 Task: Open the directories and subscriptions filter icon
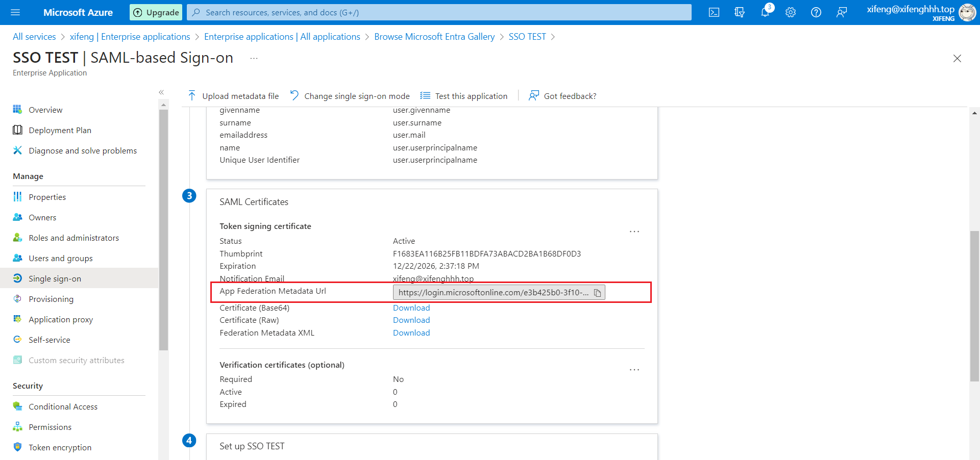click(740, 12)
